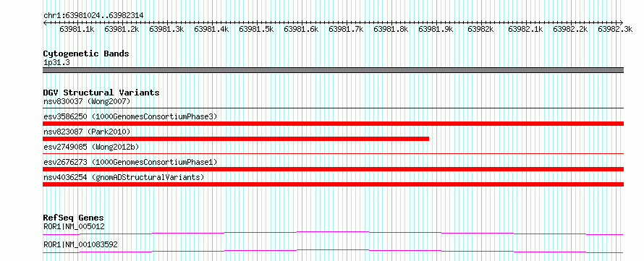
Task: Open the ROR1|NM_001083592 gene label
Action: coord(80,245)
